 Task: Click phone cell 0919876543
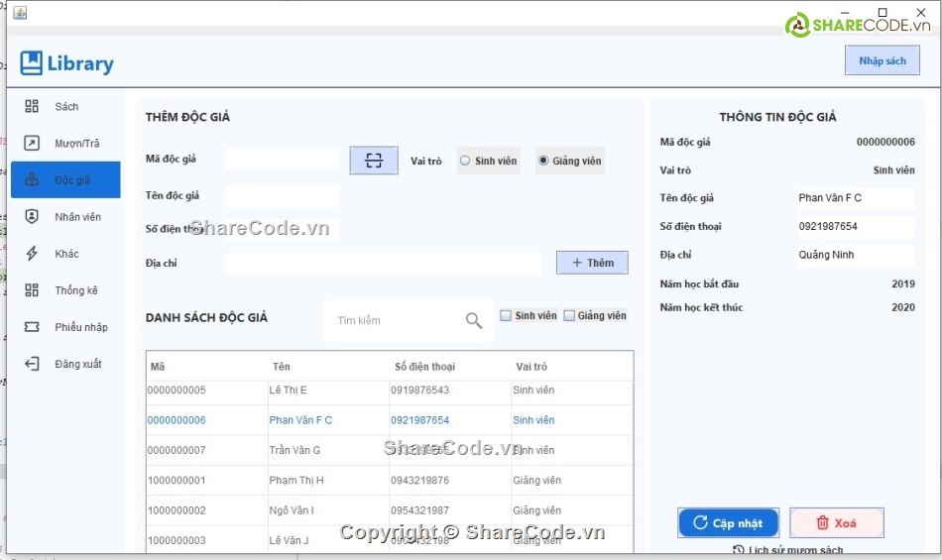pos(450,391)
